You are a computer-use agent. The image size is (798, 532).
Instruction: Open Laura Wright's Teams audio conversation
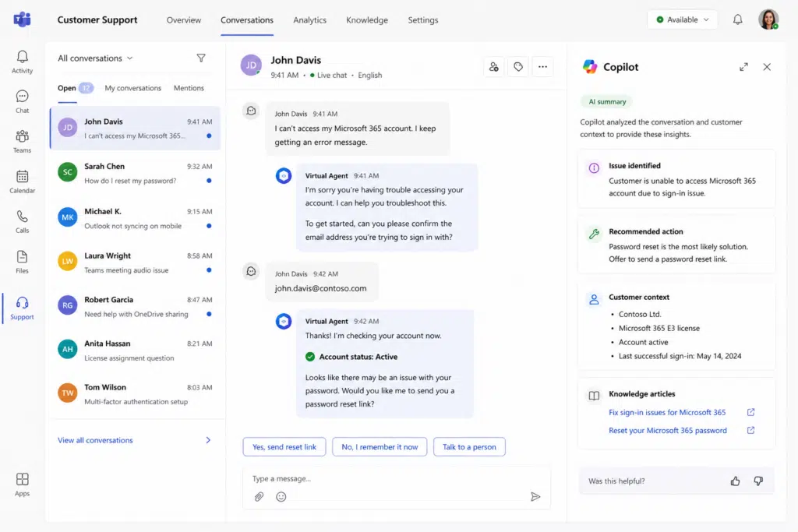pyautogui.click(x=136, y=262)
